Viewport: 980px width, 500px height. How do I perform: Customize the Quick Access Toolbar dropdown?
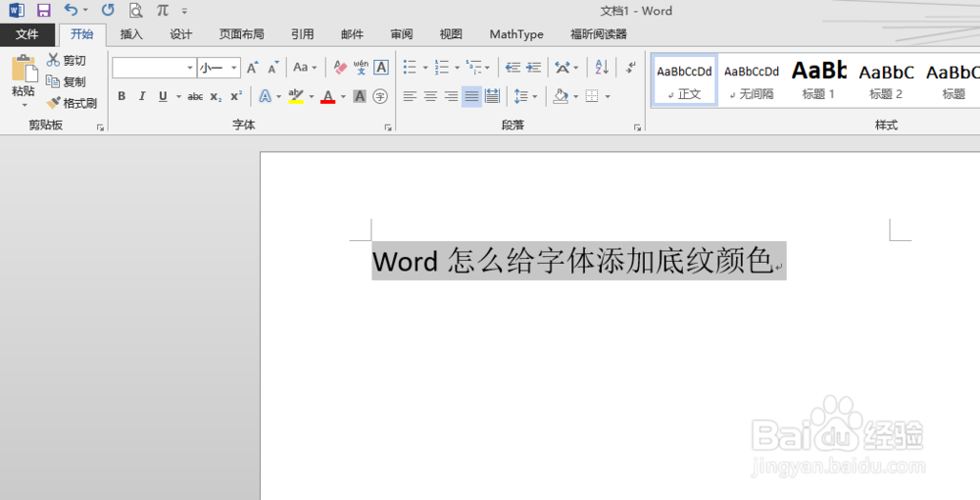tap(184, 11)
